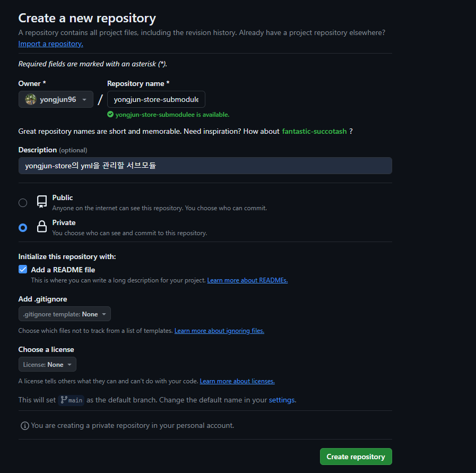Focus the Repository name input field
The image size is (476, 473).
[156, 99]
